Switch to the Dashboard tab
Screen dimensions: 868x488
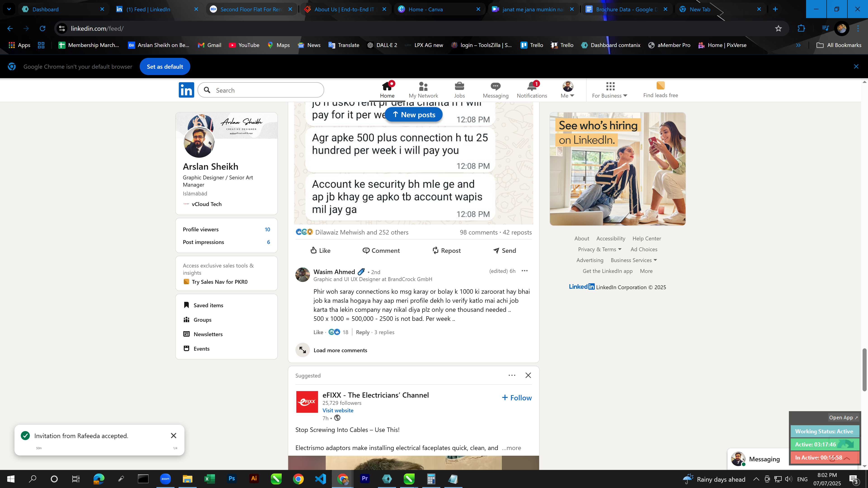click(63, 9)
